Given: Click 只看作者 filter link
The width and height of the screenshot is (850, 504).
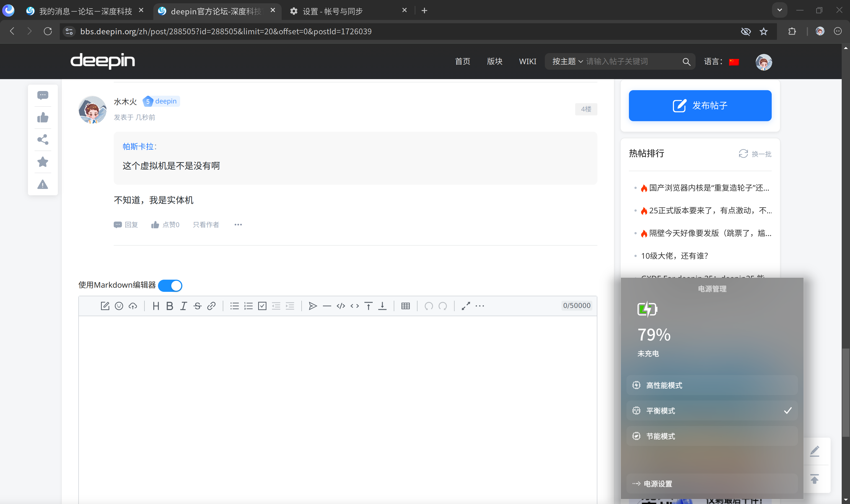Looking at the screenshot, I should click(206, 225).
